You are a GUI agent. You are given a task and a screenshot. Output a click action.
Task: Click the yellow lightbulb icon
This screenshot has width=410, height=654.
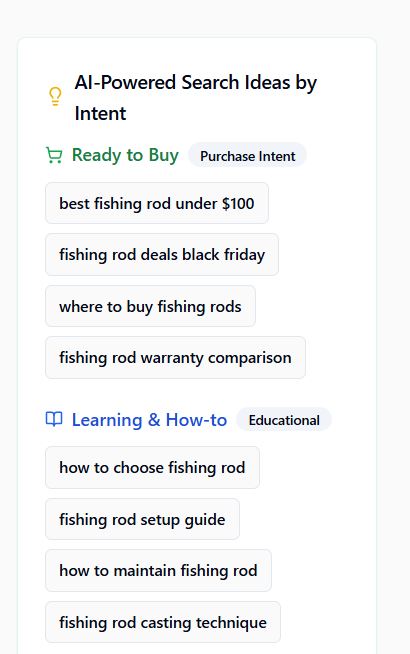[55, 97]
